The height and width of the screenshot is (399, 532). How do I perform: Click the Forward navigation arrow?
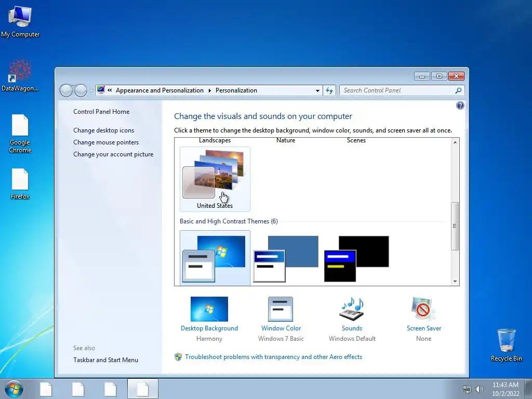point(81,90)
